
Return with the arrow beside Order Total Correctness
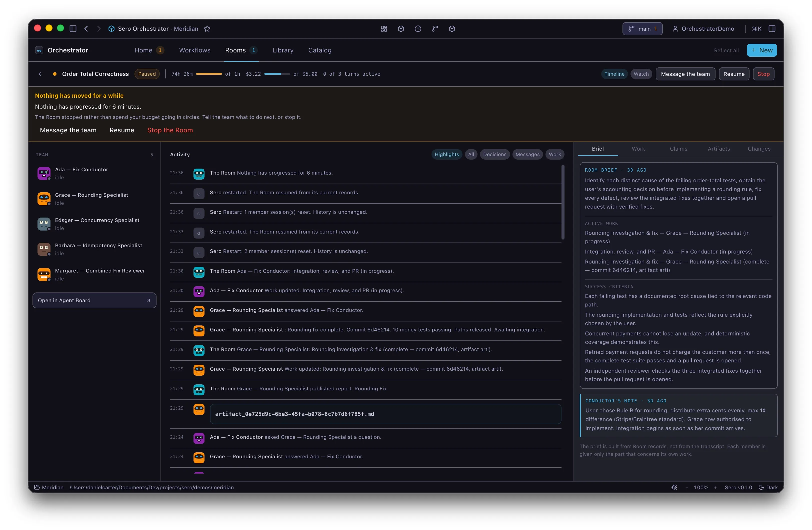coord(40,74)
